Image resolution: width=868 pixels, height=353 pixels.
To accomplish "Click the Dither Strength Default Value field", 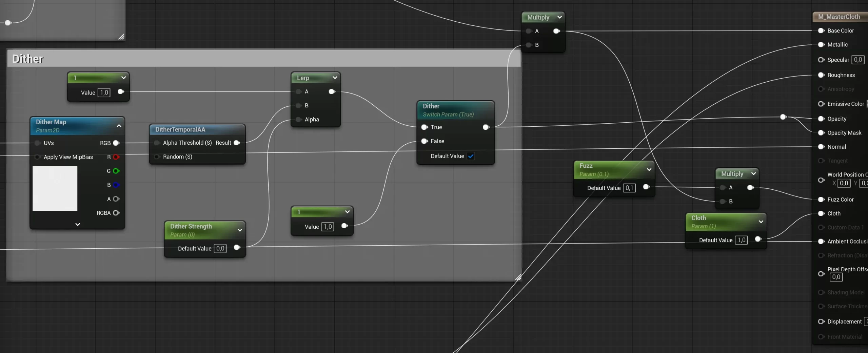I will coord(220,248).
